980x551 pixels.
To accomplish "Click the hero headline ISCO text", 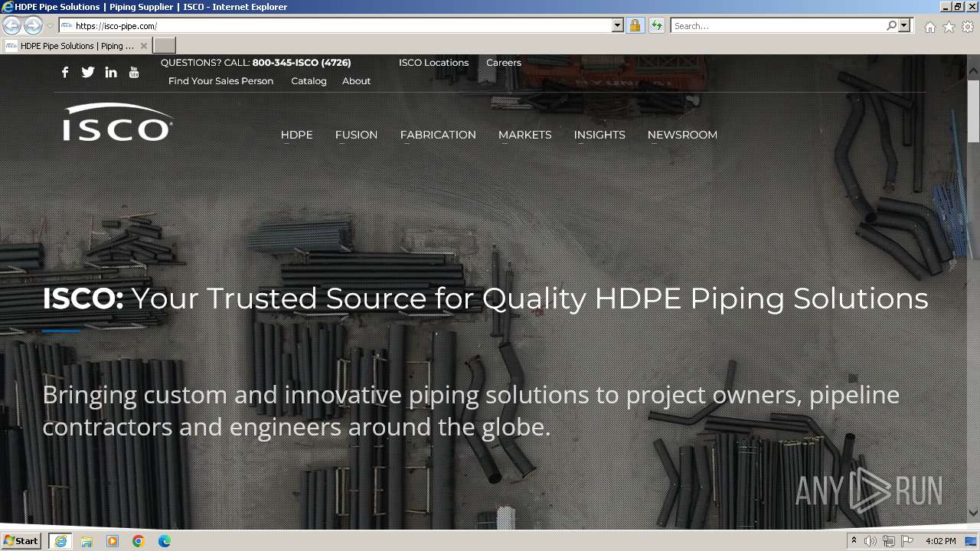I will pyautogui.click(x=83, y=298).
